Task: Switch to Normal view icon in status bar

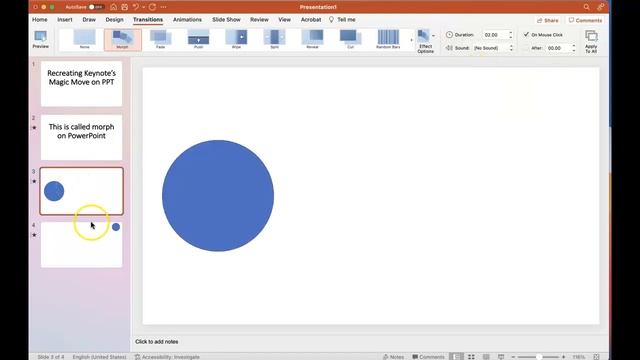Action: point(456,357)
